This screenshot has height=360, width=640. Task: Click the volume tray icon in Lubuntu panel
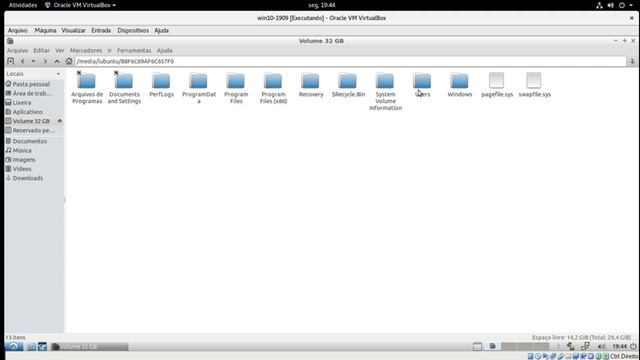pyautogui.click(x=602, y=347)
